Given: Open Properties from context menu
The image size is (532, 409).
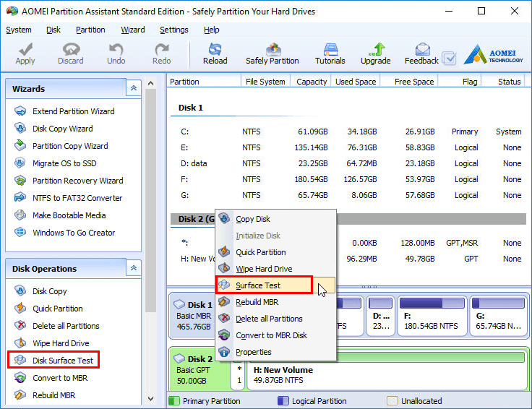Looking at the screenshot, I should tap(276, 352).
